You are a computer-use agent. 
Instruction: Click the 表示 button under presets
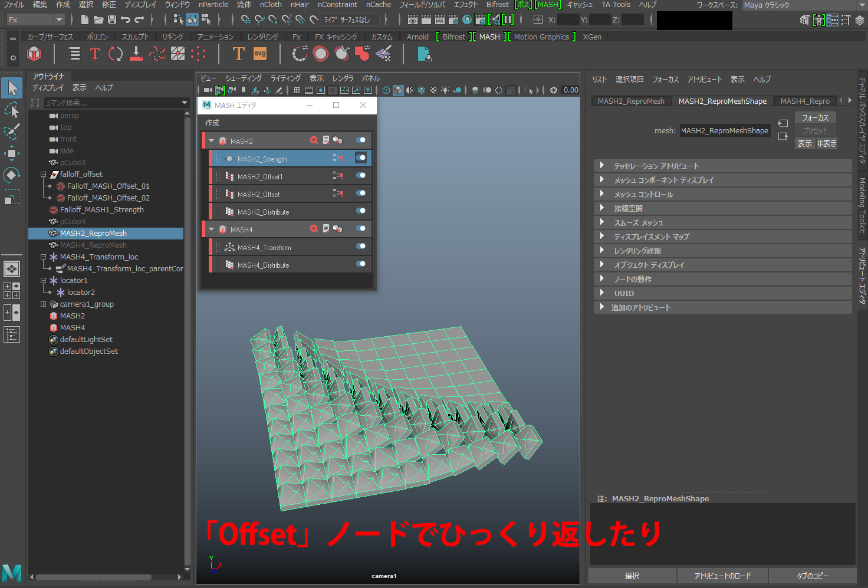(x=804, y=144)
